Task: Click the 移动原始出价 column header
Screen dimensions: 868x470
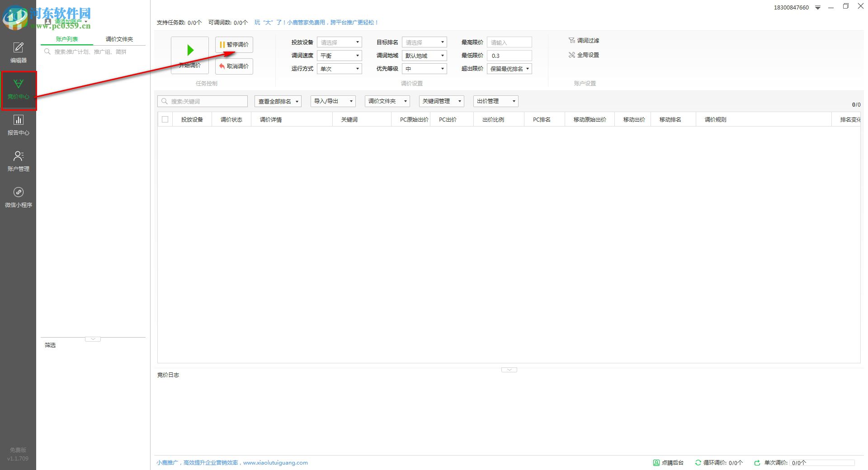Action: pos(590,120)
